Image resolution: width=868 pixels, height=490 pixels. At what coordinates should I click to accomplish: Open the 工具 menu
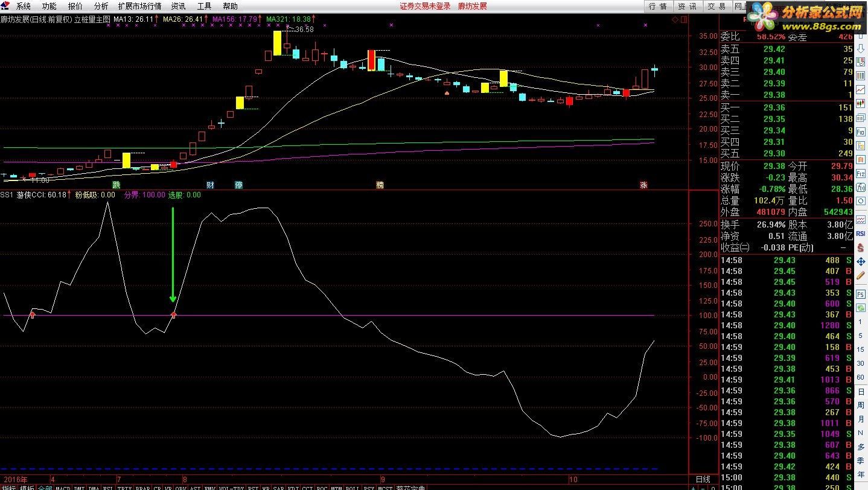point(204,6)
